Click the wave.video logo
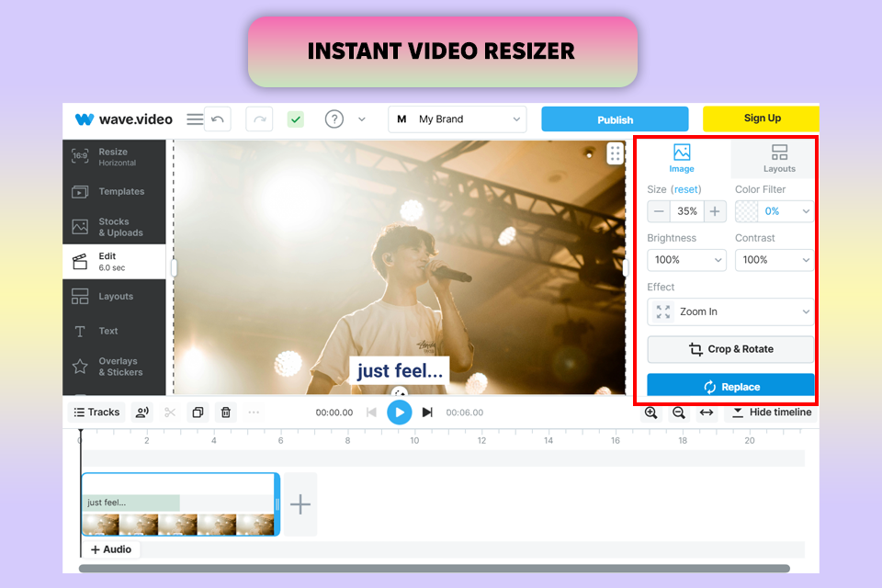Screen dimensions: 882x588 click(124, 119)
